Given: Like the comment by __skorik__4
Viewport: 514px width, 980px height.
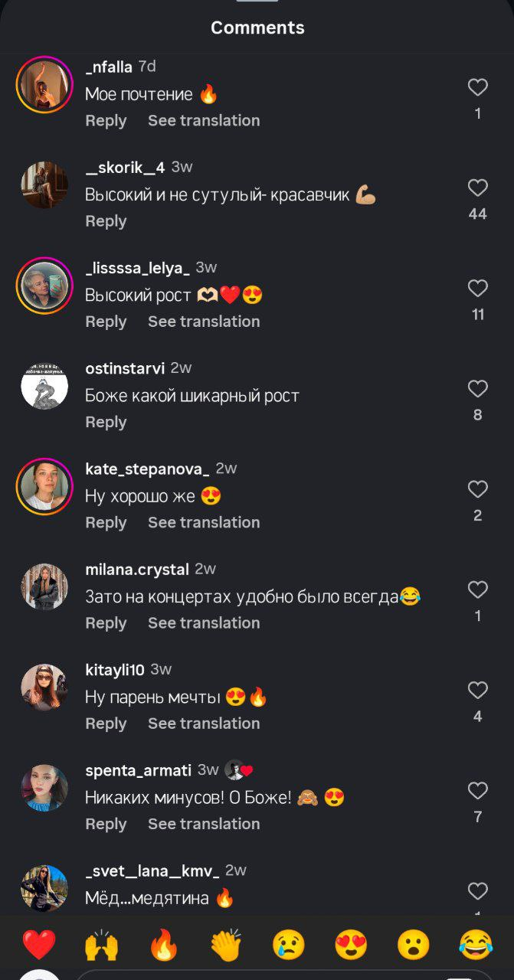Looking at the screenshot, I should tap(477, 188).
